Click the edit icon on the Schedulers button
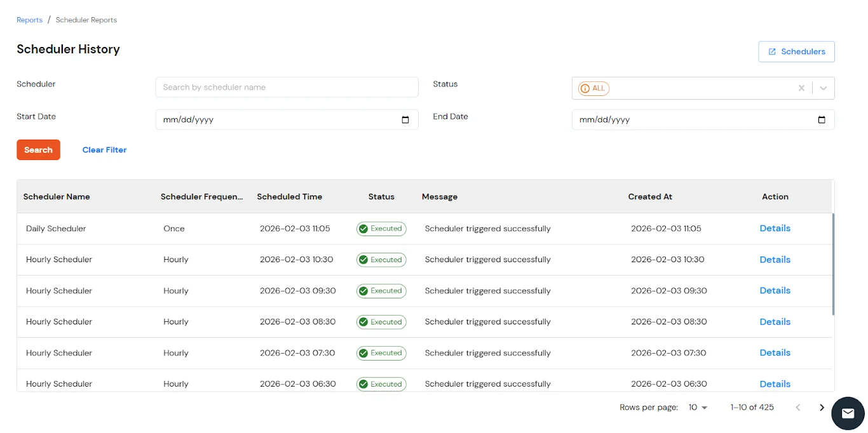This screenshot has height=433, width=868. (773, 51)
